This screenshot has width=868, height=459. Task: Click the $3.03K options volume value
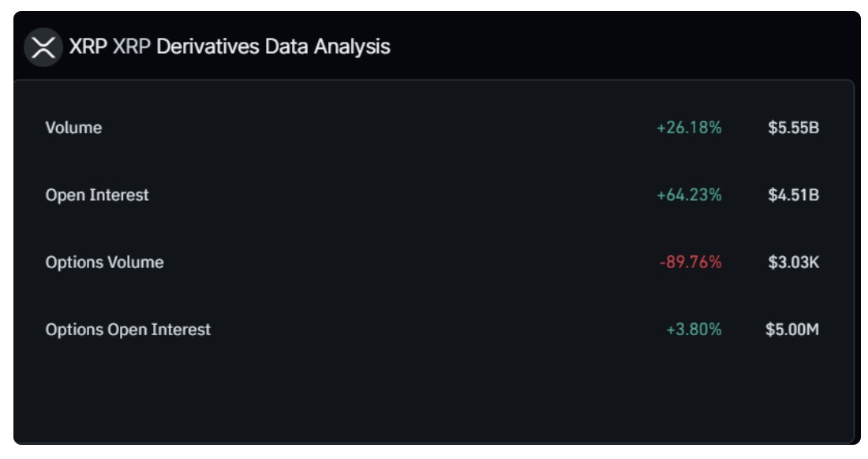click(793, 262)
